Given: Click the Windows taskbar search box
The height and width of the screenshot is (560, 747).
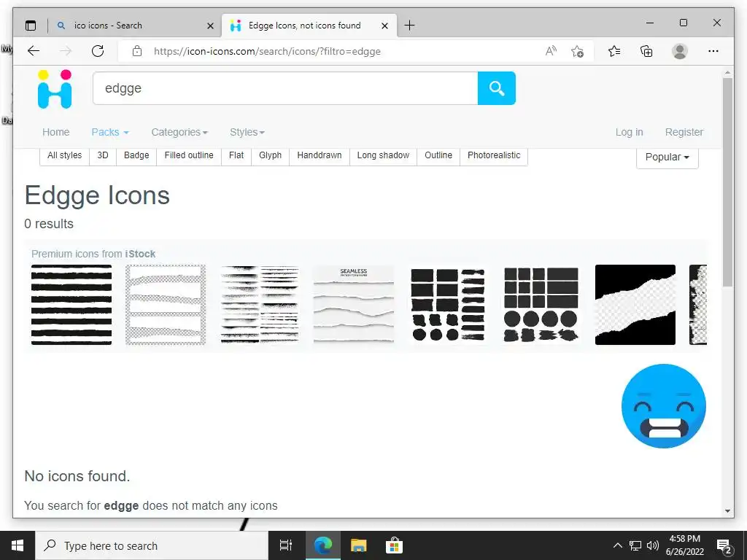Looking at the screenshot, I should (x=152, y=545).
